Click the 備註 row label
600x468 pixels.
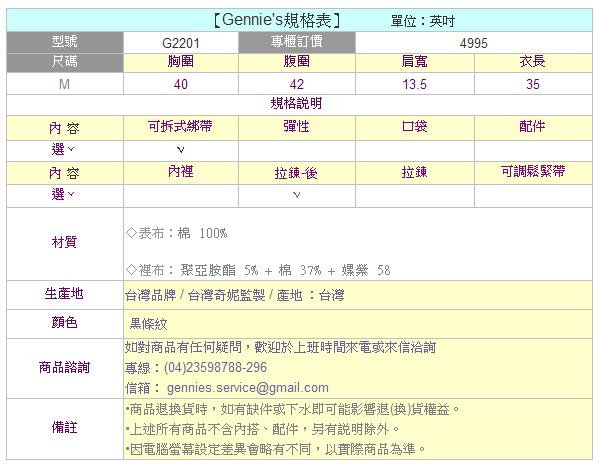65,427
